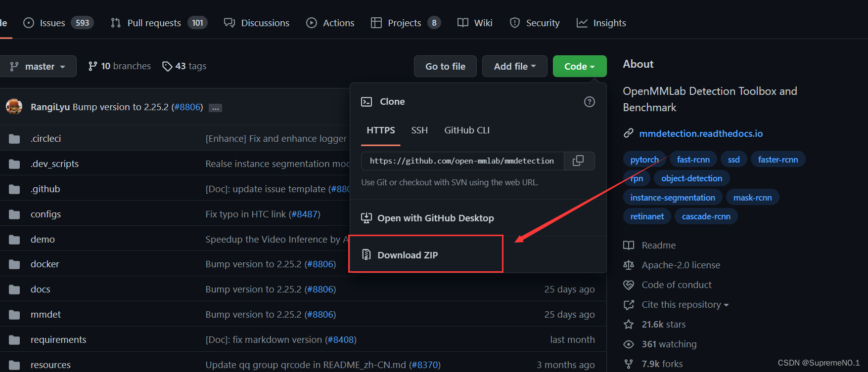Viewport: 868px width, 372px height.
Task: Click the mask-rcnn topic tag
Action: tap(752, 198)
